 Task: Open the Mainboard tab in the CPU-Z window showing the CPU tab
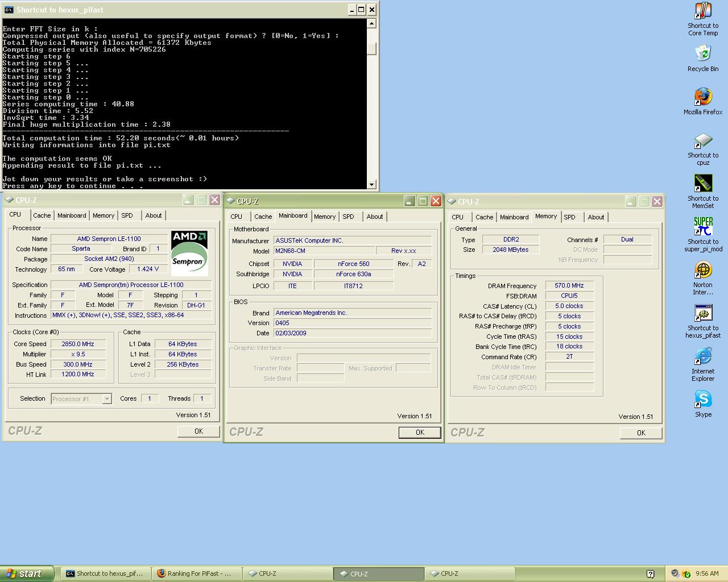(x=72, y=215)
